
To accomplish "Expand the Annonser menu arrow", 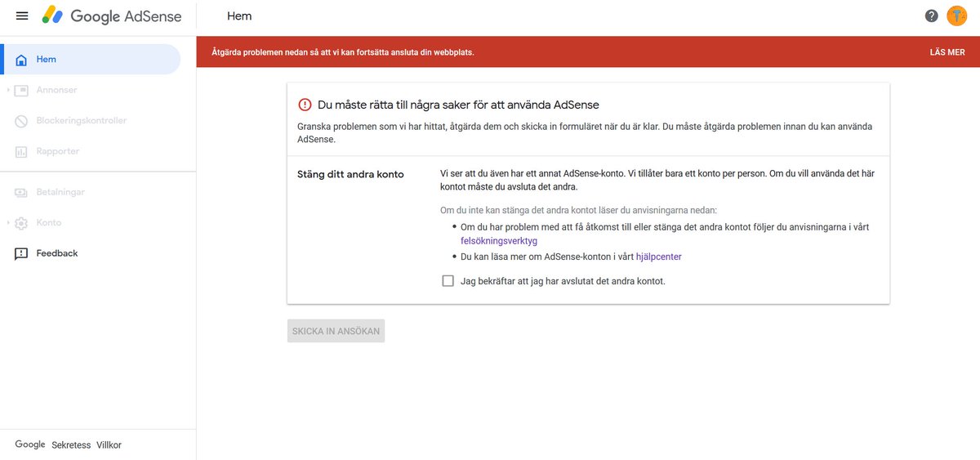I will (x=8, y=90).
